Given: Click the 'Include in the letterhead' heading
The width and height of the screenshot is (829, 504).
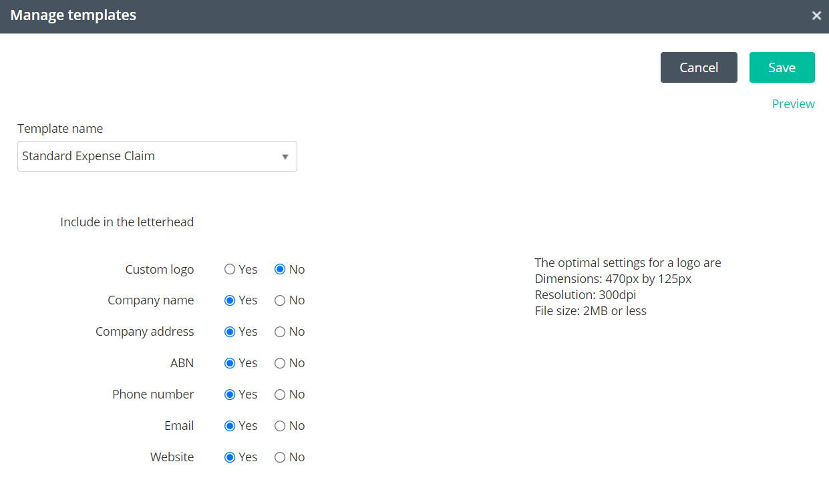Looking at the screenshot, I should (127, 222).
